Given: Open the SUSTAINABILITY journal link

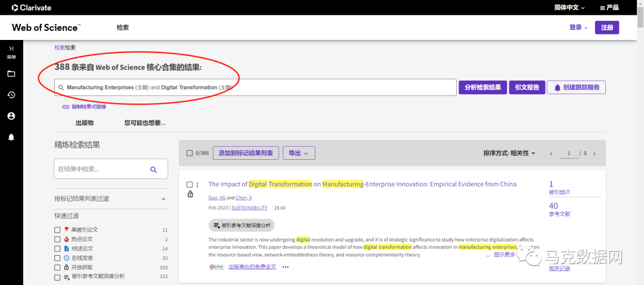Looking at the screenshot, I should point(249,208).
